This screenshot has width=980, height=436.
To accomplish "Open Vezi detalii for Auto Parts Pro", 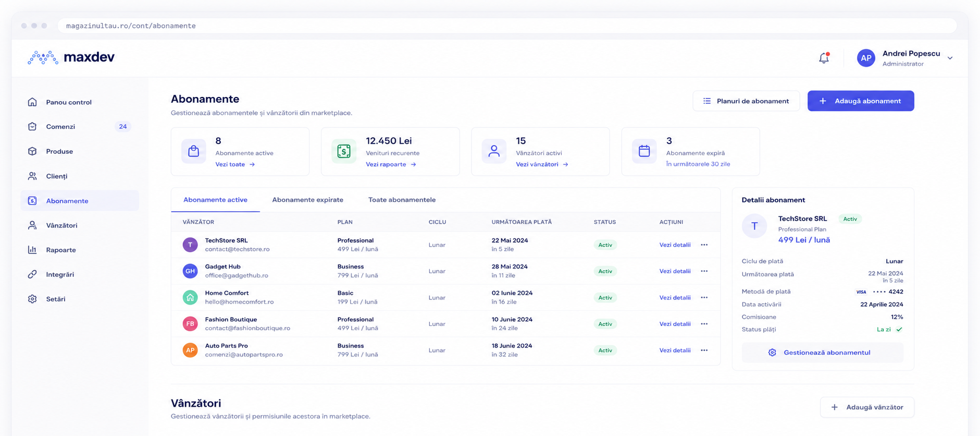I will click(x=675, y=350).
